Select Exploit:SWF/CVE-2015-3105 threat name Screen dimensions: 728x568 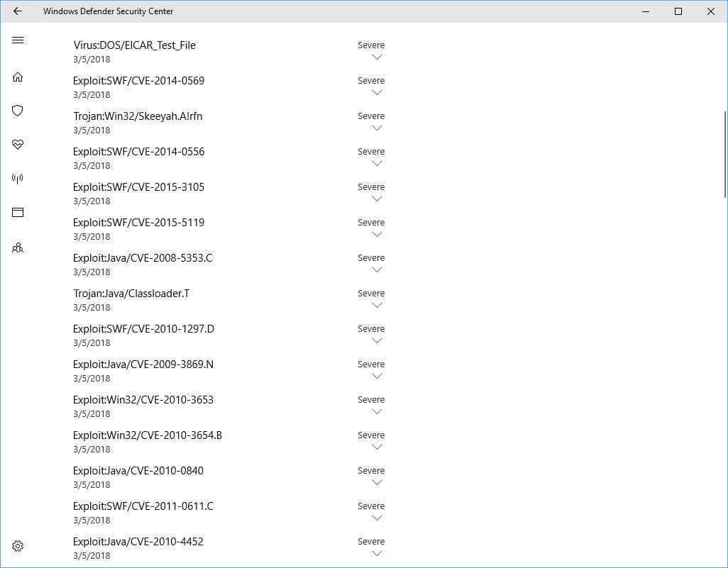[x=139, y=187]
